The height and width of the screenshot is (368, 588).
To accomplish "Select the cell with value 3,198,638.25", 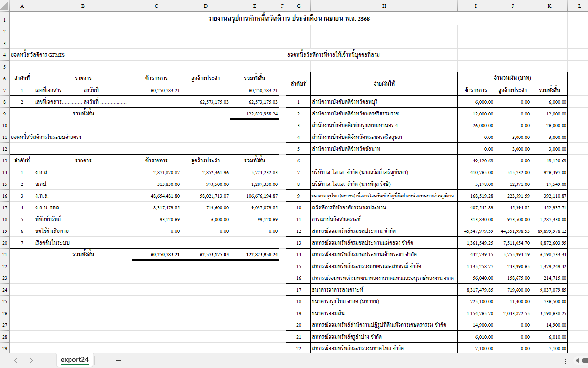I will pyautogui.click(x=549, y=313).
